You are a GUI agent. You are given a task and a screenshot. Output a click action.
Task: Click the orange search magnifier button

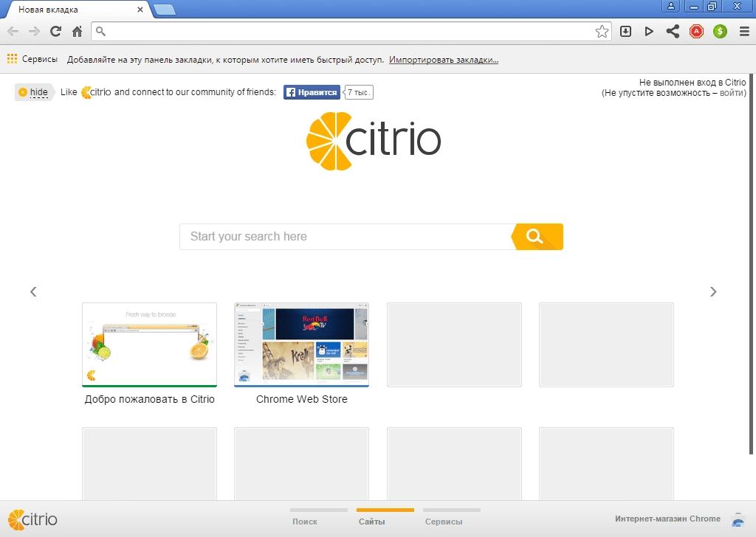tap(537, 237)
